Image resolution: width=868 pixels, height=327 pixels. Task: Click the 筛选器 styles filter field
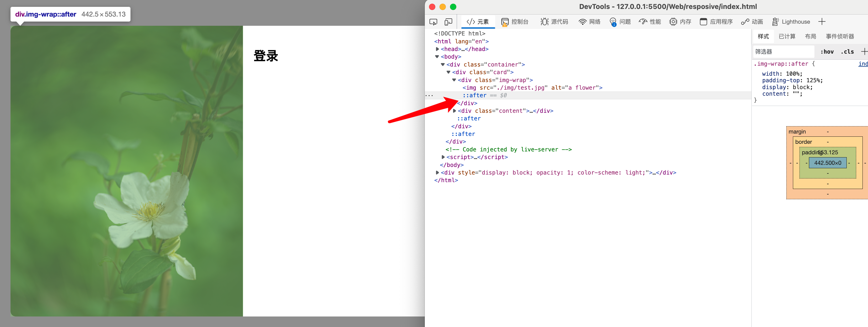pyautogui.click(x=783, y=52)
